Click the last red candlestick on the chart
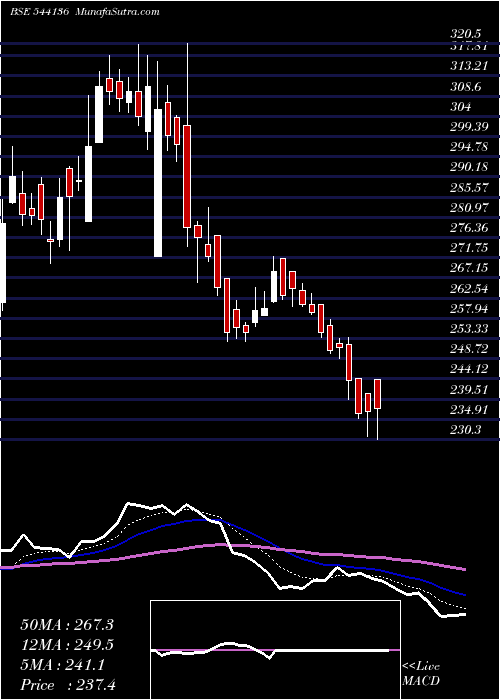 point(378,394)
